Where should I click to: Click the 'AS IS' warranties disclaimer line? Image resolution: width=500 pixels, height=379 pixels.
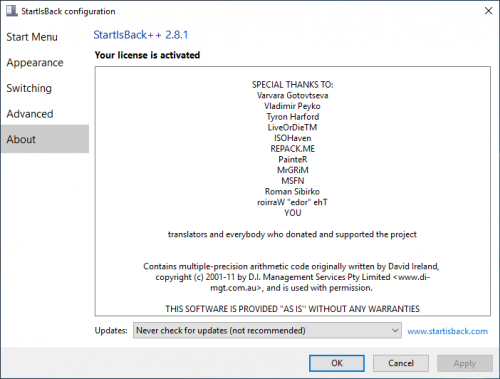[292, 309]
